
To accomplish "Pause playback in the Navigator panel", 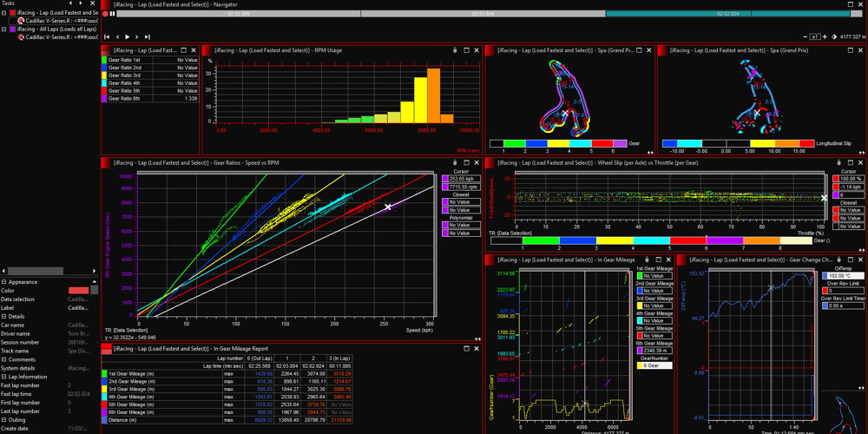I will coord(113,14).
